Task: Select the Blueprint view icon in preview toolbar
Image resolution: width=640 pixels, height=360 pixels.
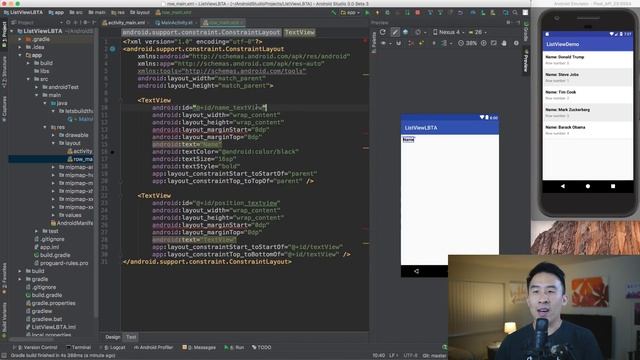Action: (405, 32)
